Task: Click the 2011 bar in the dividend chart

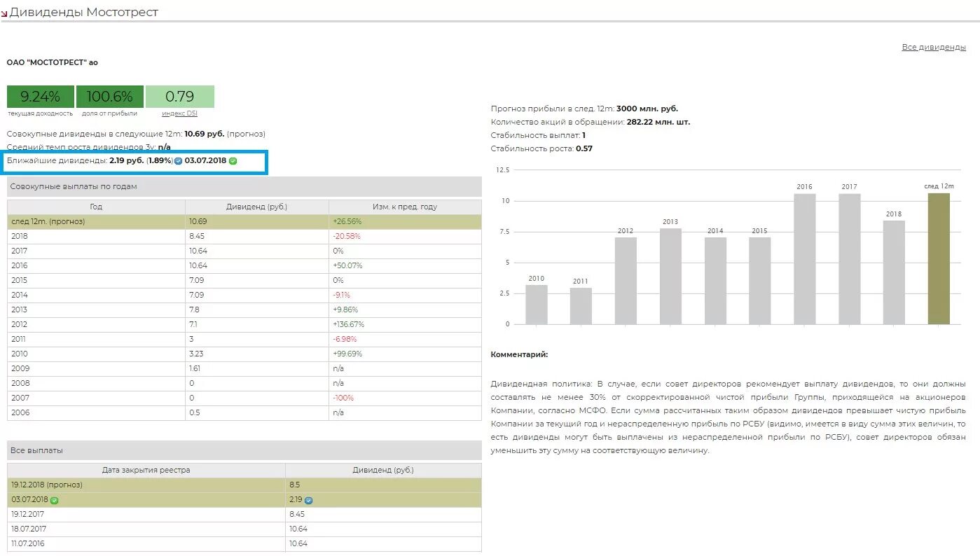Action: coord(581,306)
